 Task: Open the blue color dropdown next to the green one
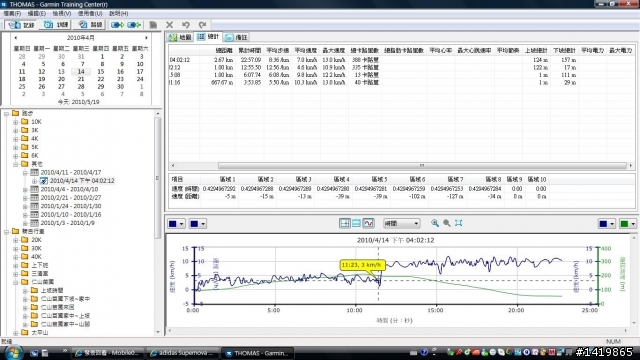(607, 224)
